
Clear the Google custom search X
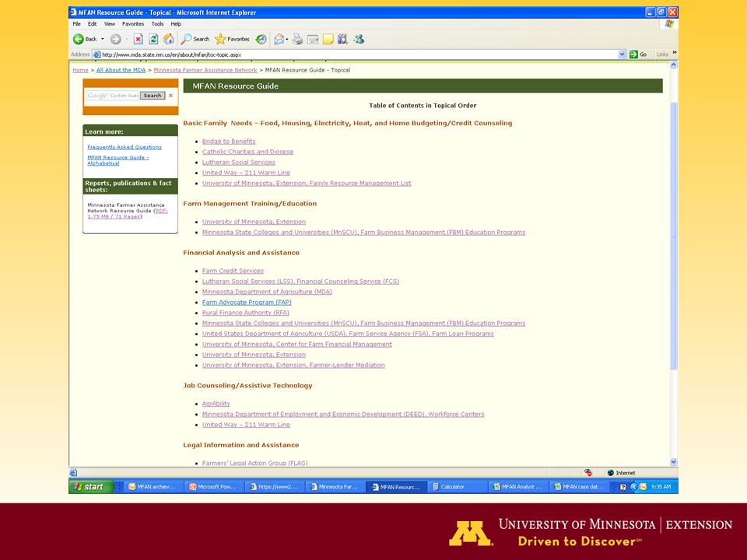point(170,96)
